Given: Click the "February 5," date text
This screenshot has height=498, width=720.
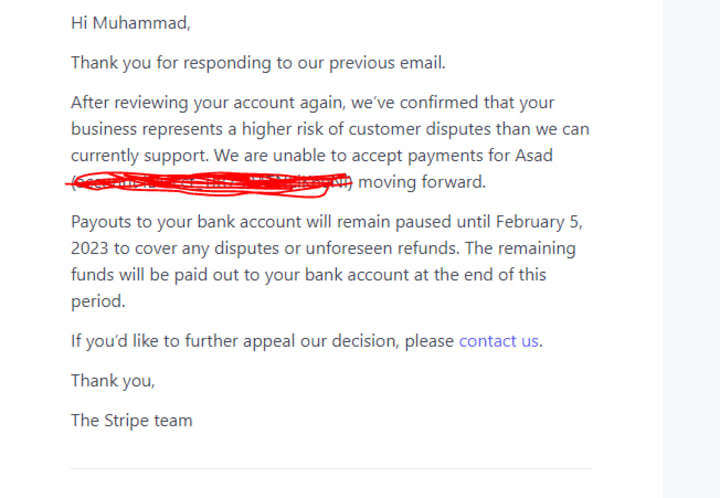Looking at the screenshot, I should point(539,222).
